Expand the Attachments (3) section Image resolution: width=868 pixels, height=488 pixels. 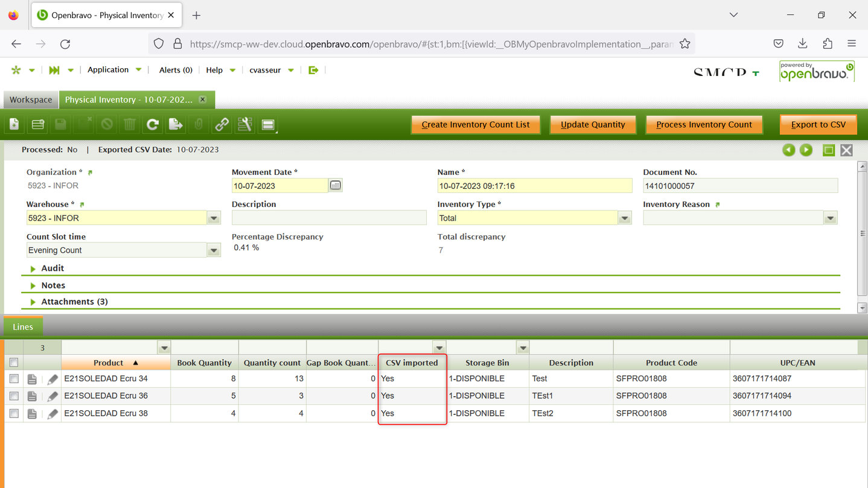[74, 302]
